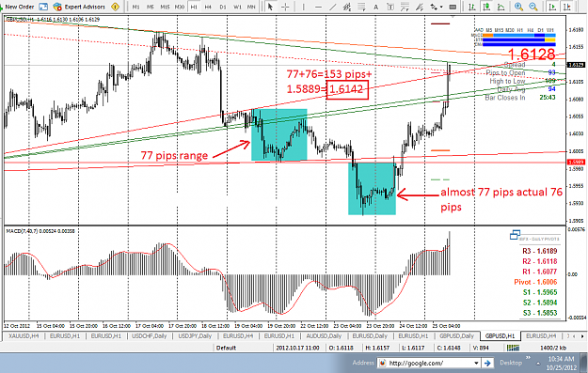Open the XAUUSD,H4 chart tab
The image size is (588, 373).
pos(24,336)
